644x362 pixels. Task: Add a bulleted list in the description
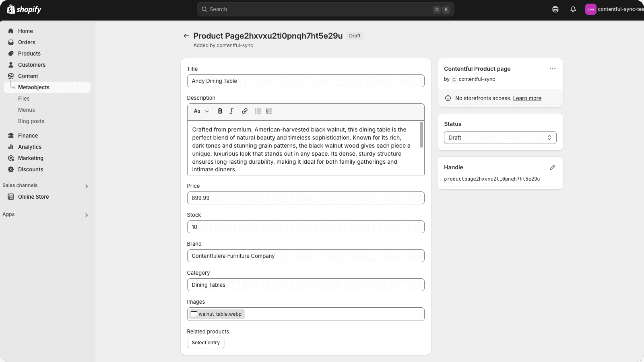[258, 111]
